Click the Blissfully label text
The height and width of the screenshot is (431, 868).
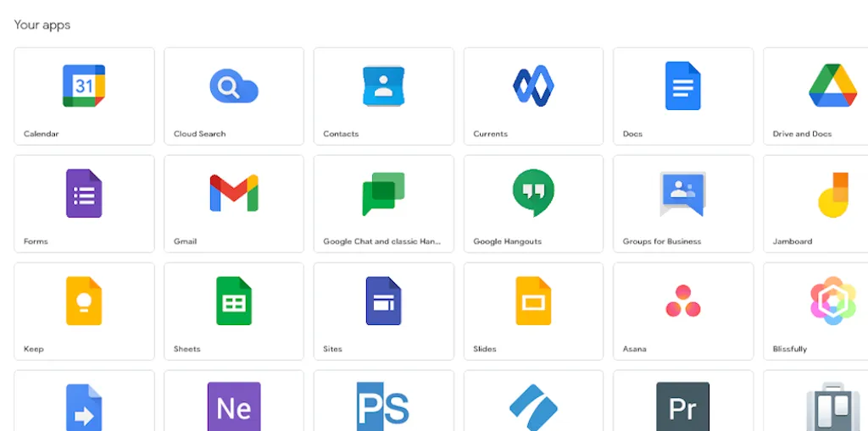coord(789,349)
